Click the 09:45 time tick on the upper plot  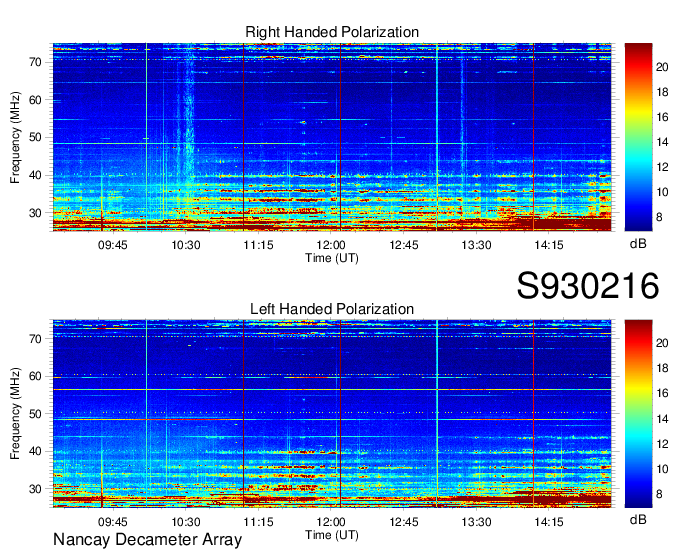click(113, 245)
